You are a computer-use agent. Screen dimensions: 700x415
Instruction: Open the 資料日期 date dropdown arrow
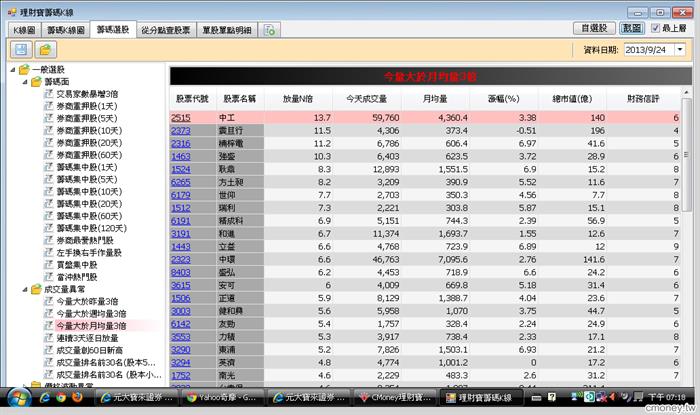(679, 50)
